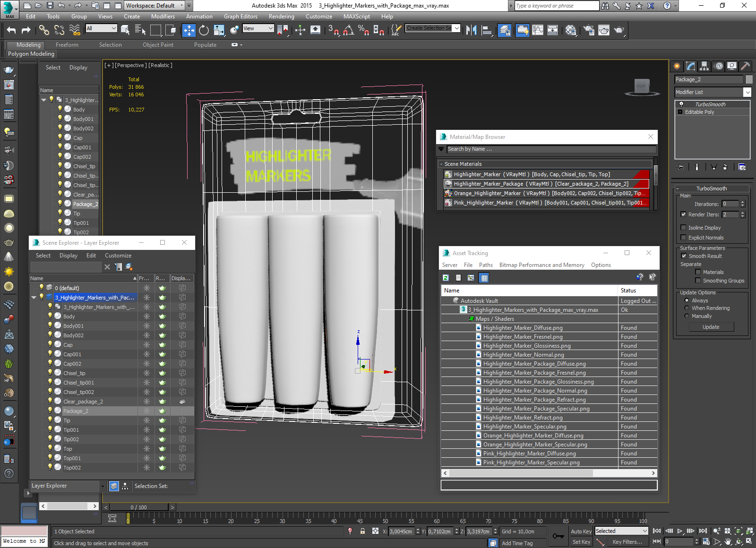Screen dimensions: 756x548
Task: Click the Auto Key button
Action: click(581, 531)
